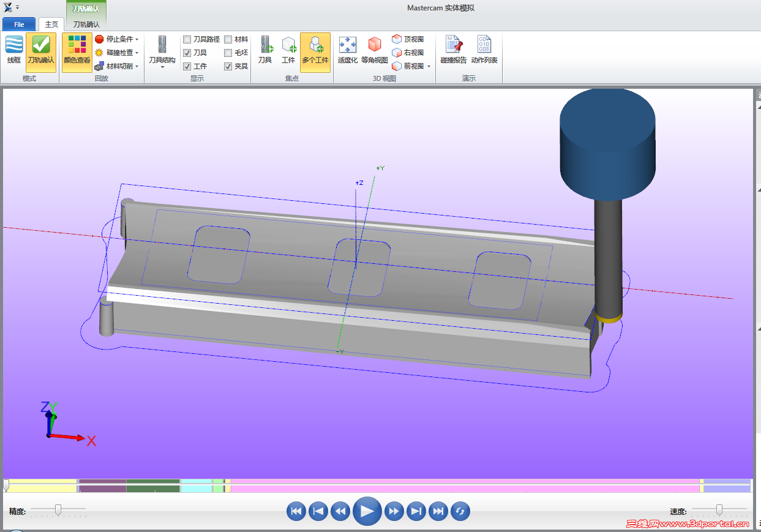
Task: Jump to simulation start
Action: tap(296, 511)
